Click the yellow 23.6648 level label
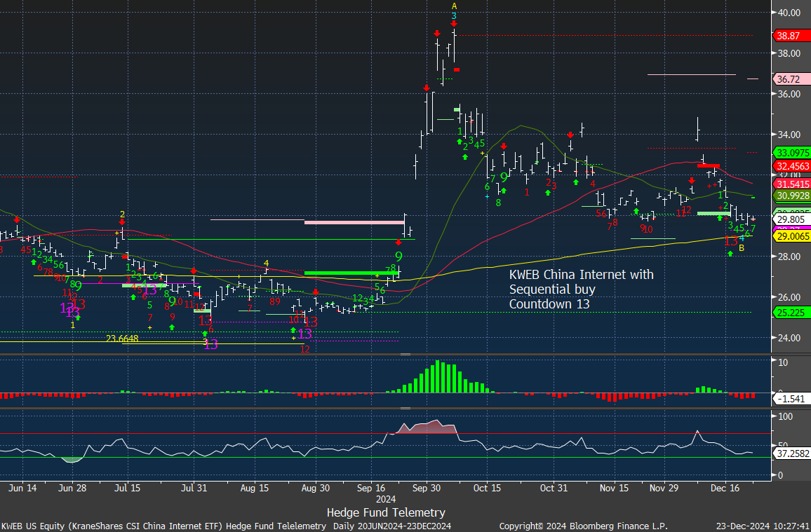The height and width of the screenshot is (532, 811). 121,338
